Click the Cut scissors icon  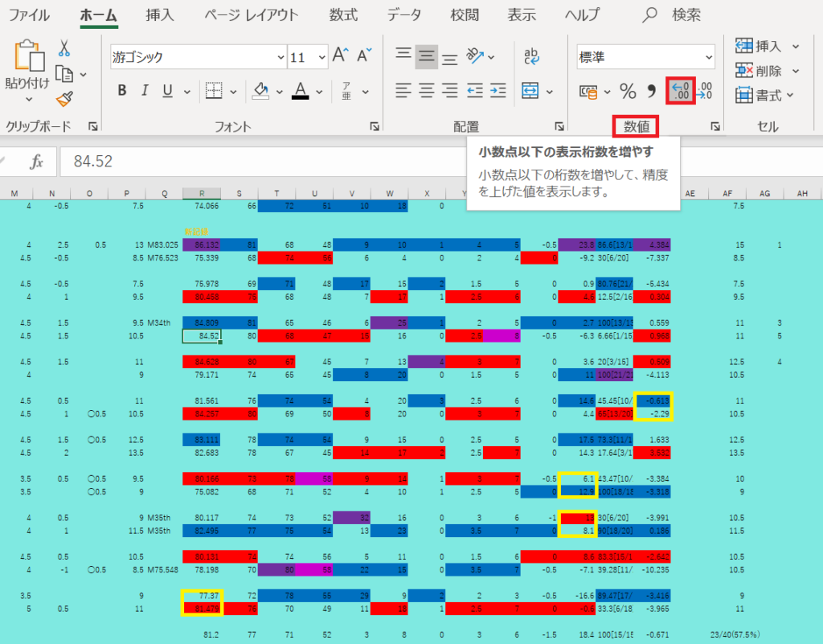pos(64,48)
